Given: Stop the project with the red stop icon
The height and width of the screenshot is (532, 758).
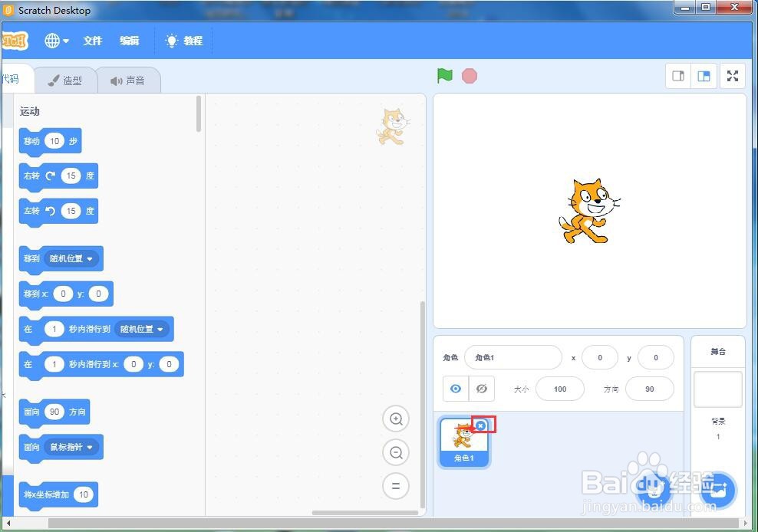Looking at the screenshot, I should point(469,76).
